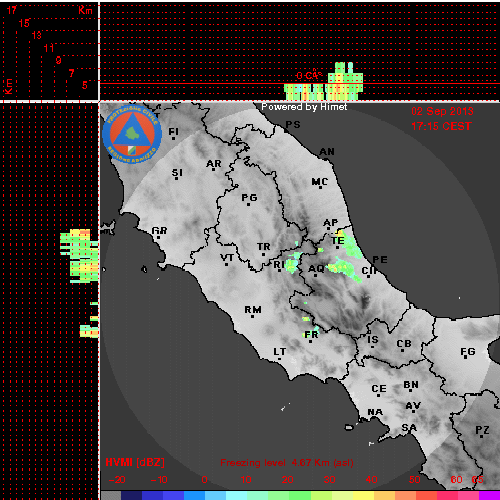Image resolution: width=500 pixels, height=500 pixels.
Task: Click the PZ city label
Action: pos(482,430)
